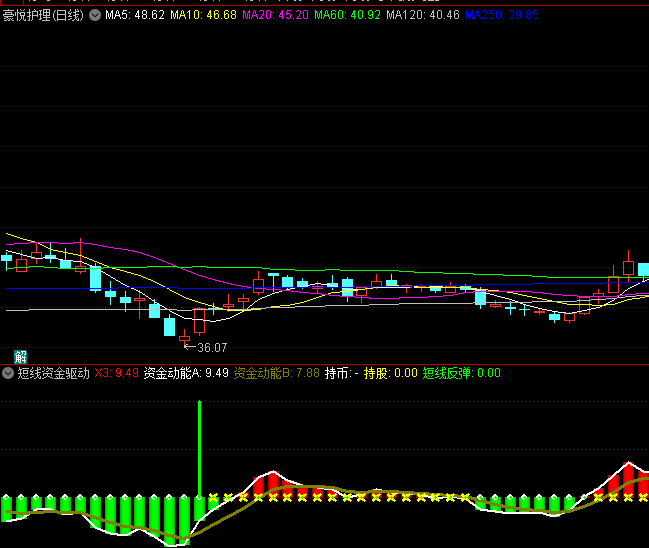Expand dropdown arrow before 短线资金驱动 indicator
The width and height of the screenshot is (649, 548).
pos(8,373)
